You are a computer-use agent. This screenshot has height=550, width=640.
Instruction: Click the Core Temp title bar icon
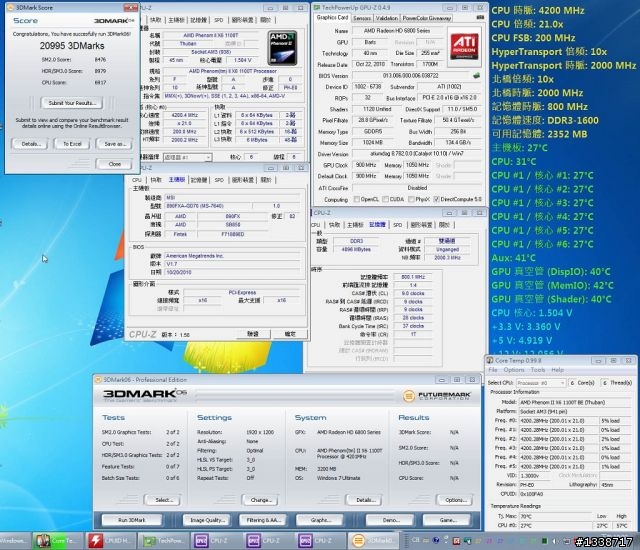tap(490, 360)
